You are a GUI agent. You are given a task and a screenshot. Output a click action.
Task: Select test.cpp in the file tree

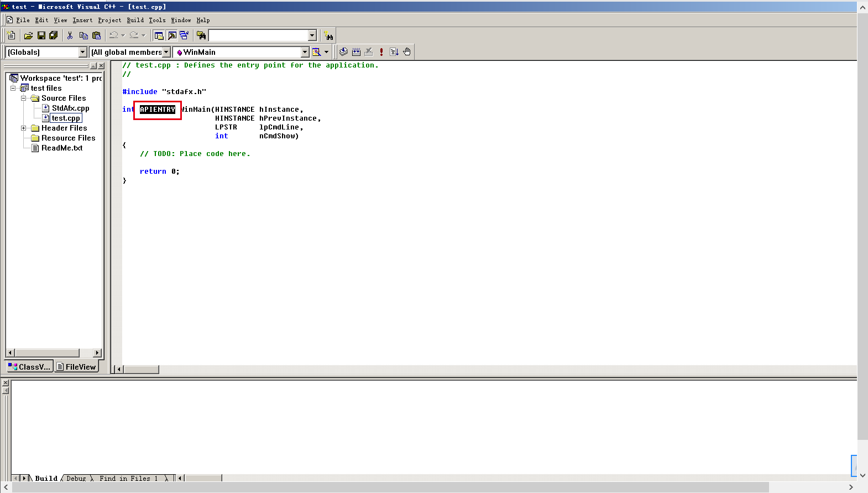click(66, 118)
